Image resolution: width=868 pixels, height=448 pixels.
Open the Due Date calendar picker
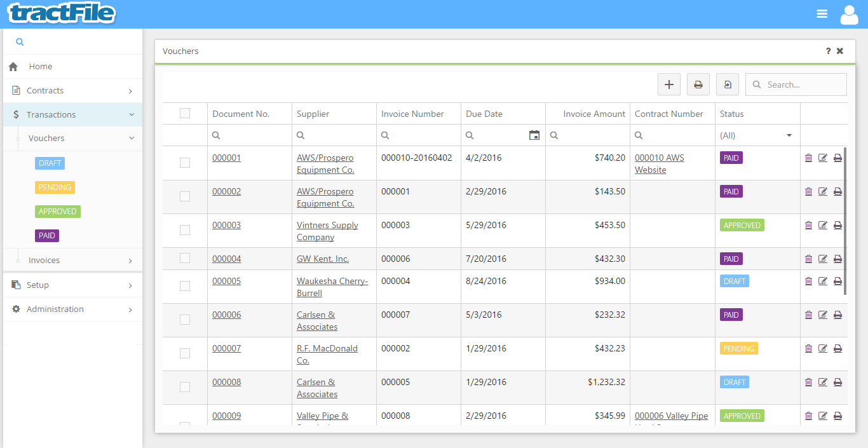tap(534, 135)
